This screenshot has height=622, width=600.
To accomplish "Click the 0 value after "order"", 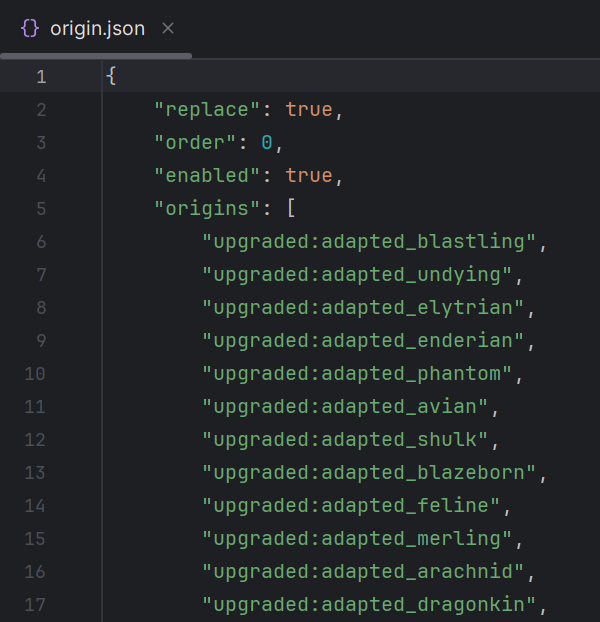I will [x=267, y=143].
